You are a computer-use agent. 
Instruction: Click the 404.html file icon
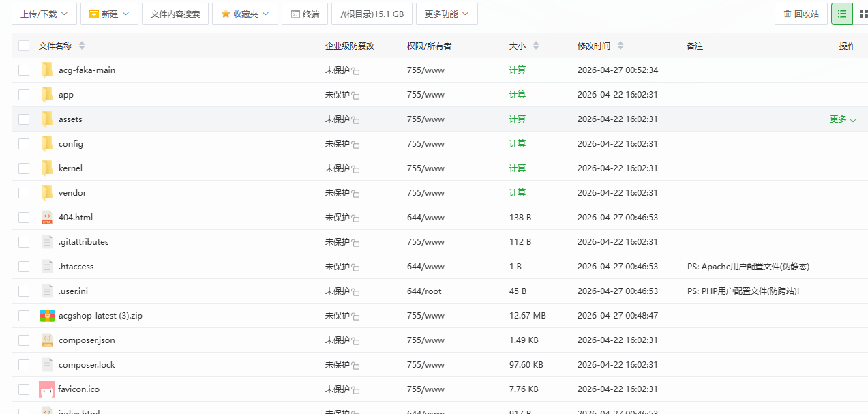coord(47,218)
